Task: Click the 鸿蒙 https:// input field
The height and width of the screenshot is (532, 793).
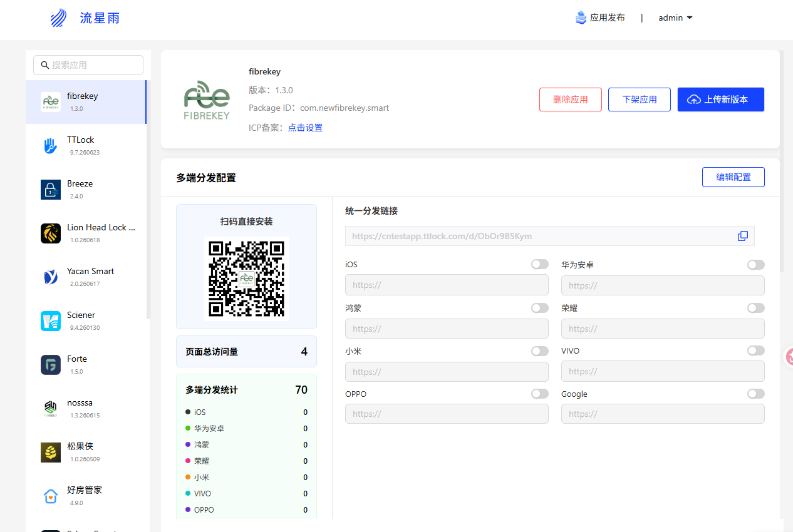Action: coord(447,329)
